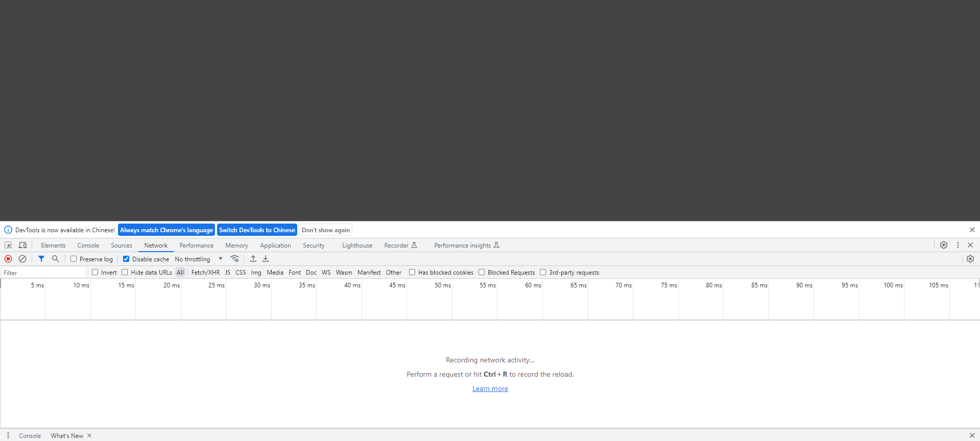Filter by Media requests
Image resolution: width=980 pixels, height=441 pixels.
click(x=275, y=273)
